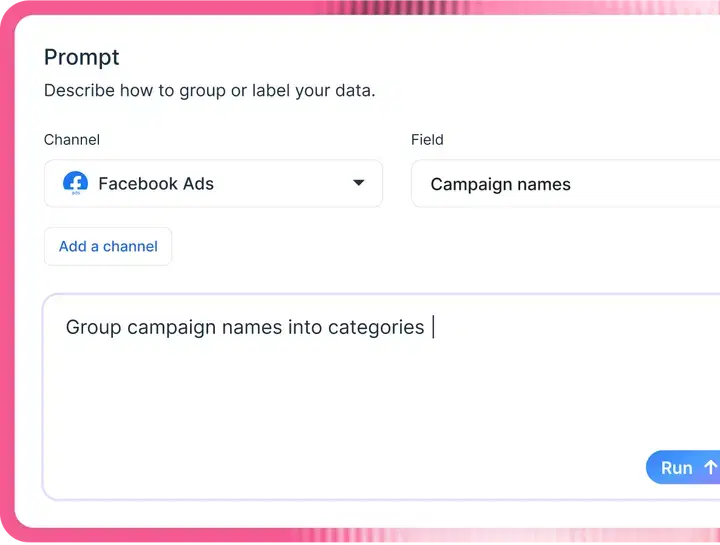Click the pink gradient background left of card

click(x=7, y=300)
